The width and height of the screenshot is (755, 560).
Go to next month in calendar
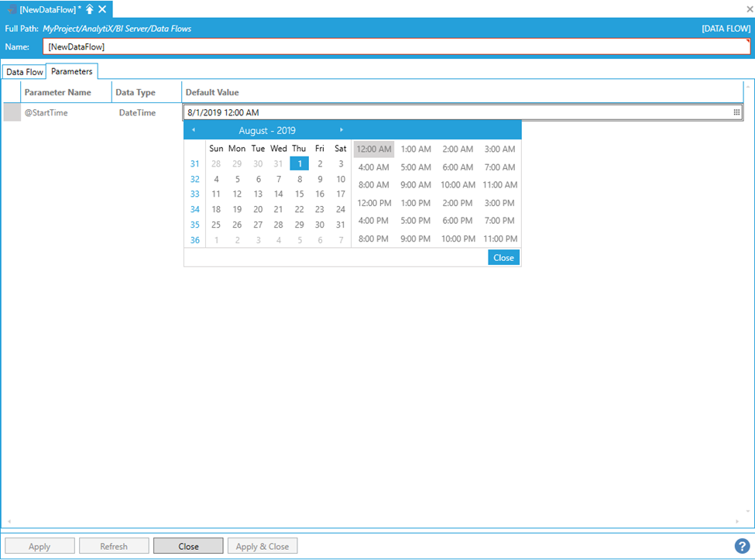point(341,130)
